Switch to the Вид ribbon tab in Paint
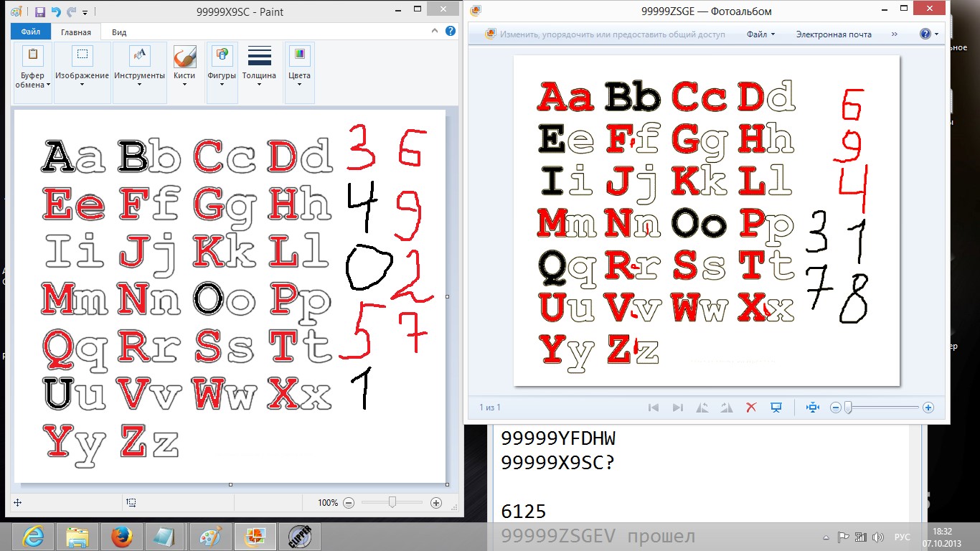Viewport: 980px width, 551px height. pyautogui.click(x=119, y=32)
